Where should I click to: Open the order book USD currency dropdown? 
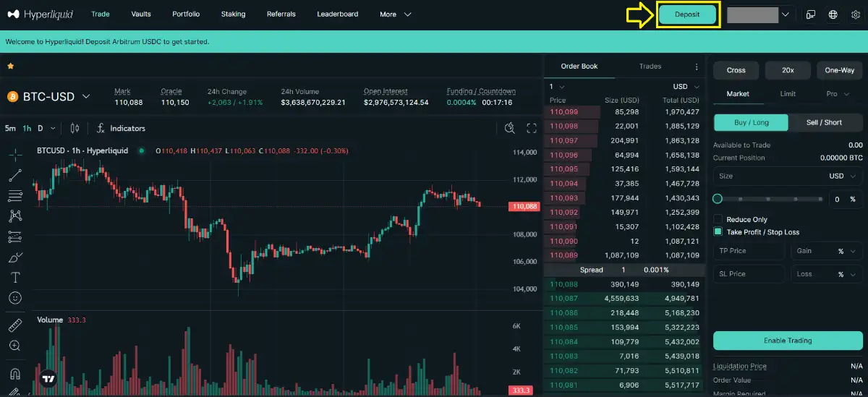tap(686, 86)
